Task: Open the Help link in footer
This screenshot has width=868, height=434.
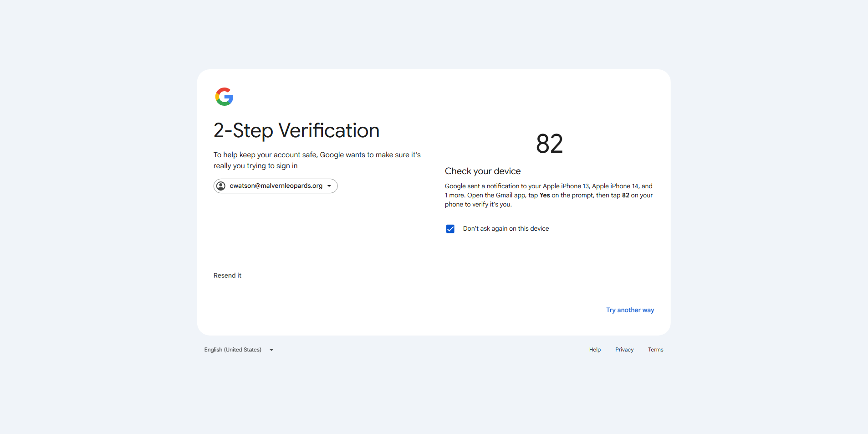Action: click(595, 350)
